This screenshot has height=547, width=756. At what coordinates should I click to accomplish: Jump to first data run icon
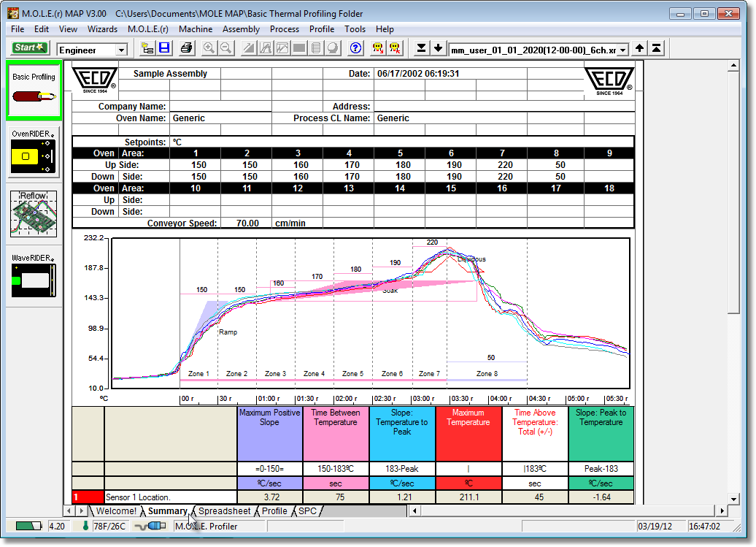657,47
